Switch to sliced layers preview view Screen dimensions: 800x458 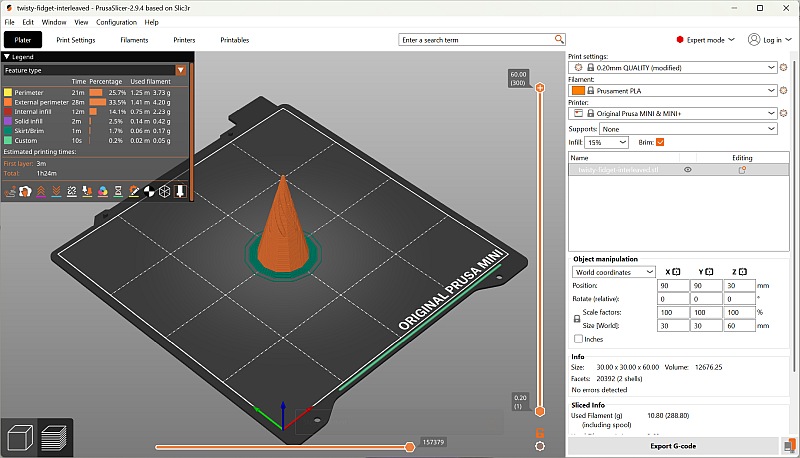tap(54, 438)
